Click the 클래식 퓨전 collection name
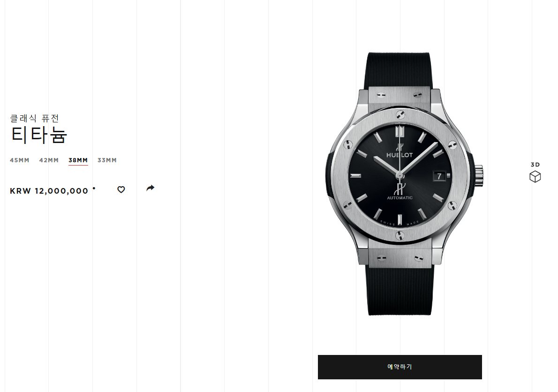558x392 pixels. coord(34,119)
